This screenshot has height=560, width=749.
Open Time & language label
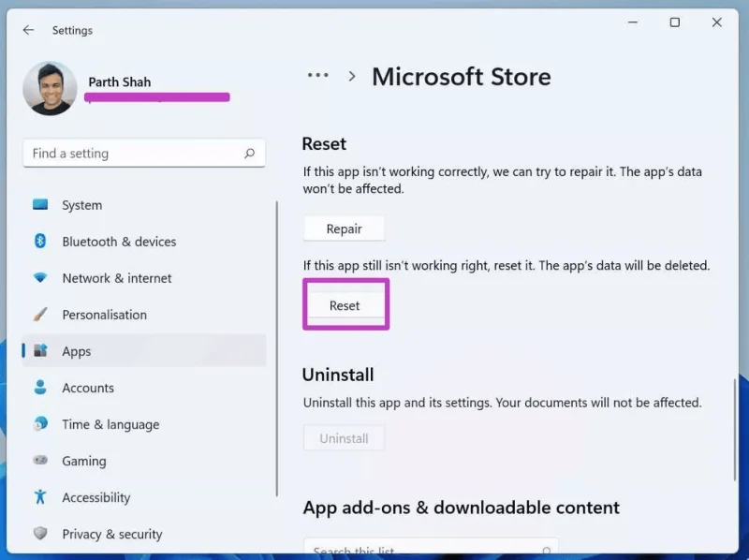[x=110, y=425]
